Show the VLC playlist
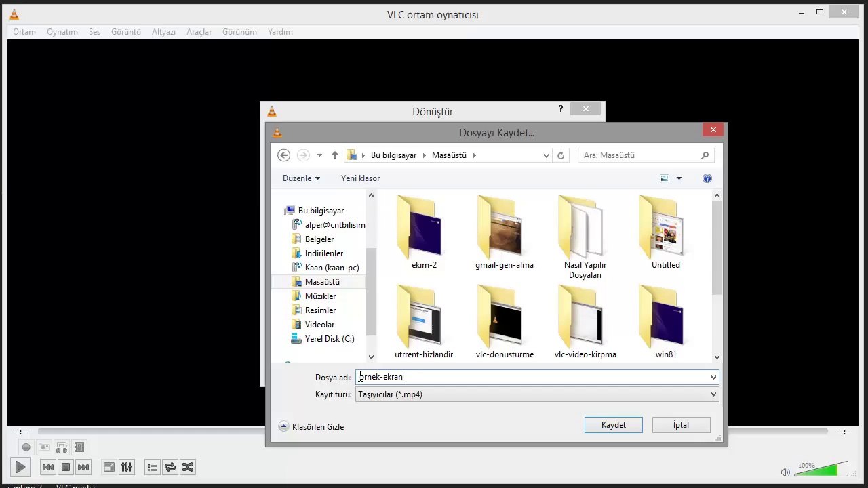 (x=152, y=467)
